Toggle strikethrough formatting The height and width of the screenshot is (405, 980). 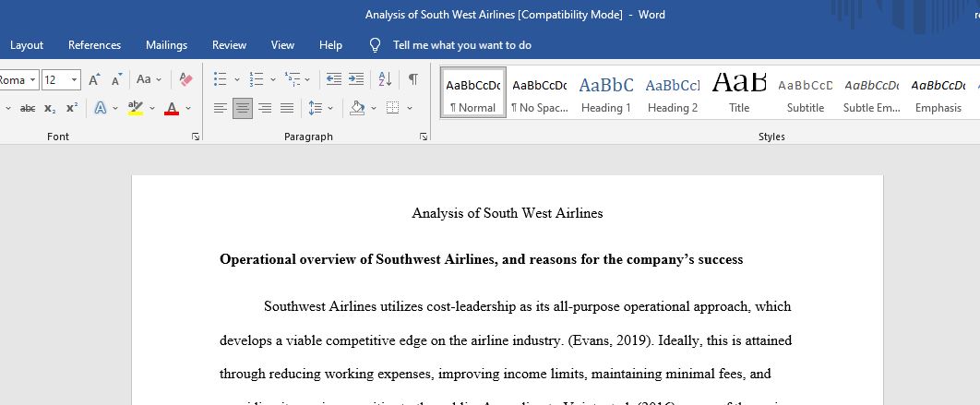click(x=28, y=108)
